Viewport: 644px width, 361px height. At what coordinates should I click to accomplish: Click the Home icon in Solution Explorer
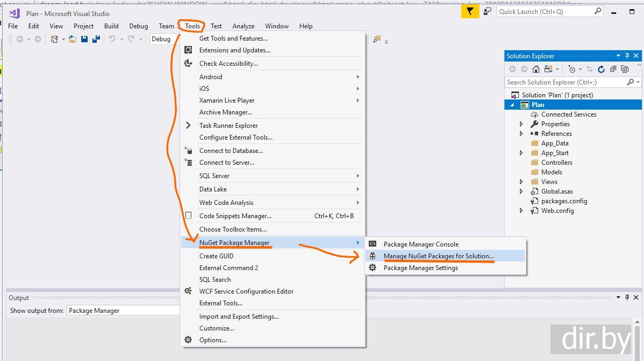536,69
